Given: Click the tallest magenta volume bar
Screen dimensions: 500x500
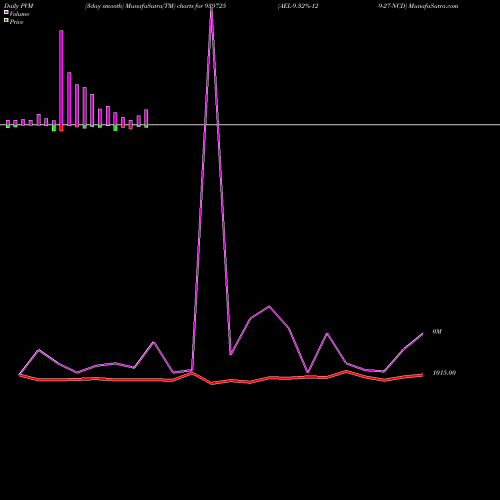Looking at the screenshot, I should coord(61,78).
